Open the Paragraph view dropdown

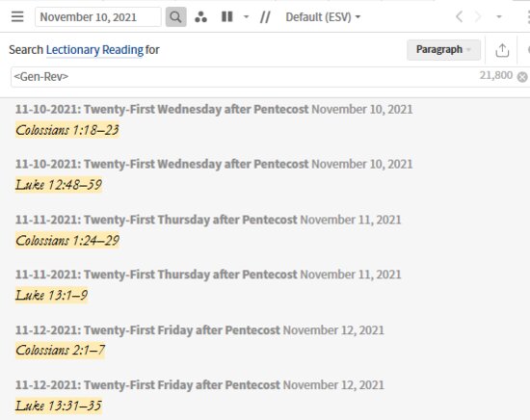pos(443,50)
